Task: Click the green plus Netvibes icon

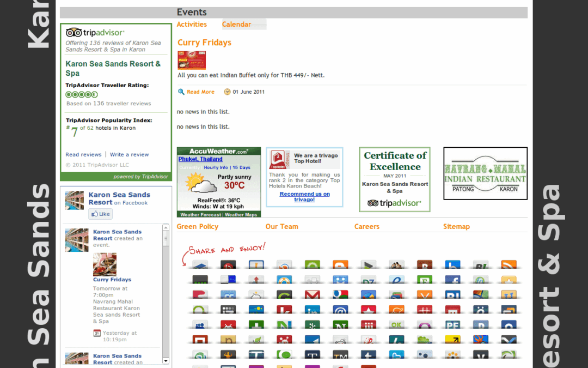Action: [256, 324]
